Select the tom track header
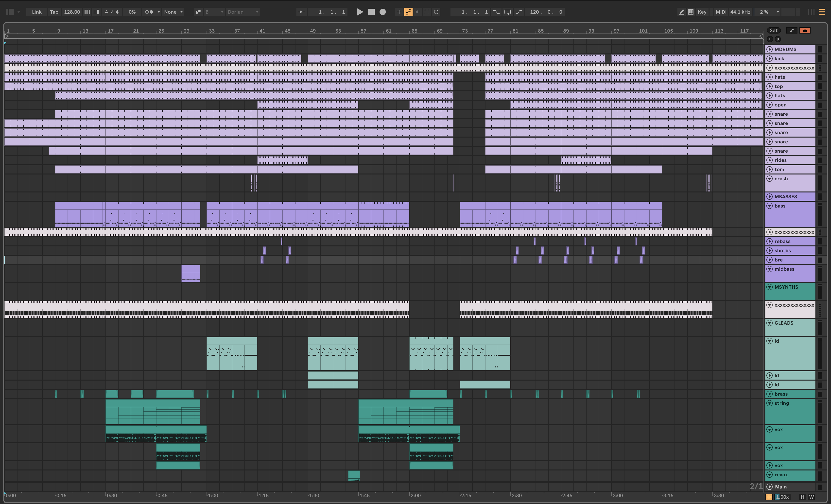This screenshot has height=504, width=831. (790, 169)
